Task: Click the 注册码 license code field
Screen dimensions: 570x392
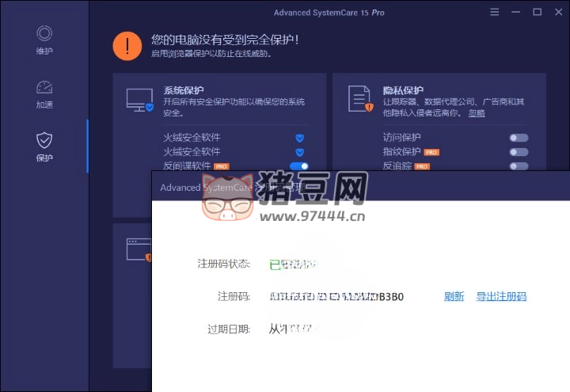Action: 336,297
